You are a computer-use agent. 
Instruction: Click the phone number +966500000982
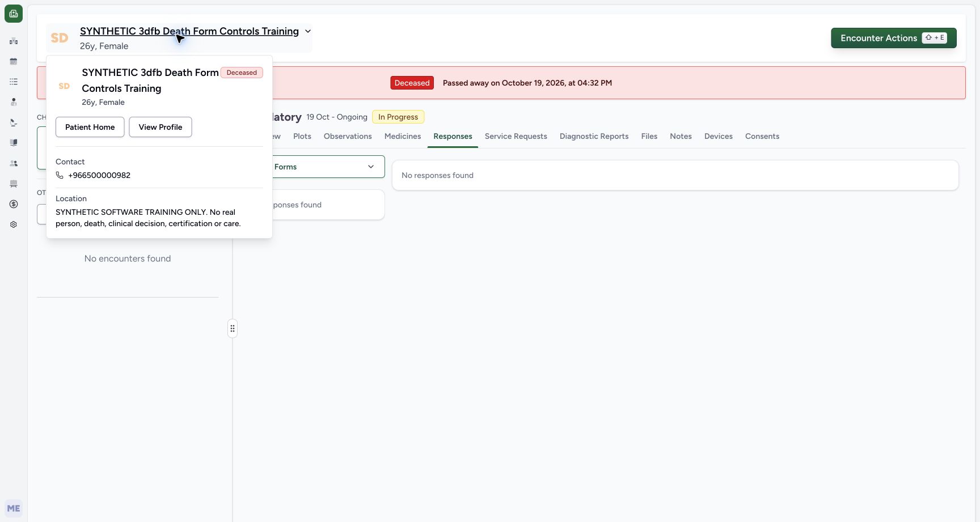click(x=99, y=175)
